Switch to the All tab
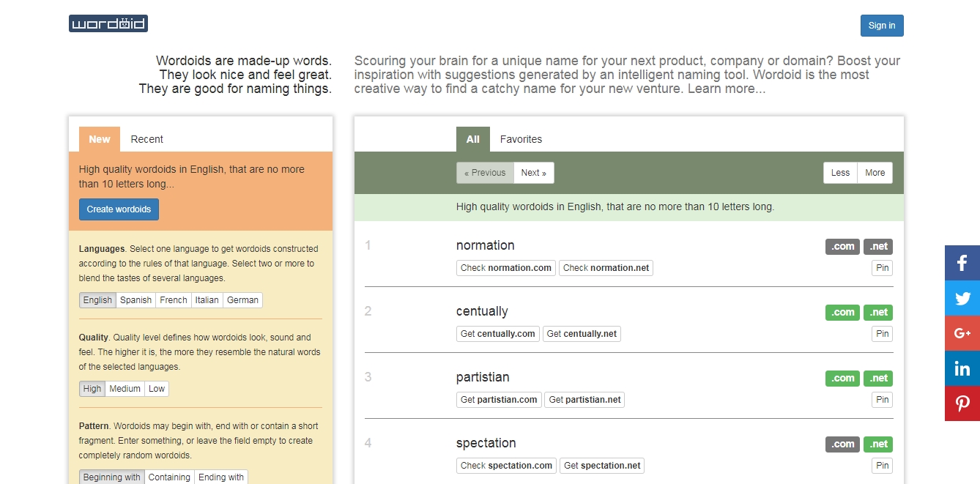Image resolution: width=980 pixels, height=484 pixels. [x=473, y=139]
